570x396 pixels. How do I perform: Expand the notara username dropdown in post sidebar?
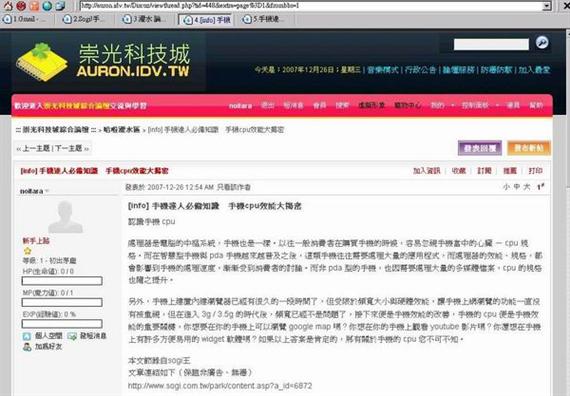[47, 191]
